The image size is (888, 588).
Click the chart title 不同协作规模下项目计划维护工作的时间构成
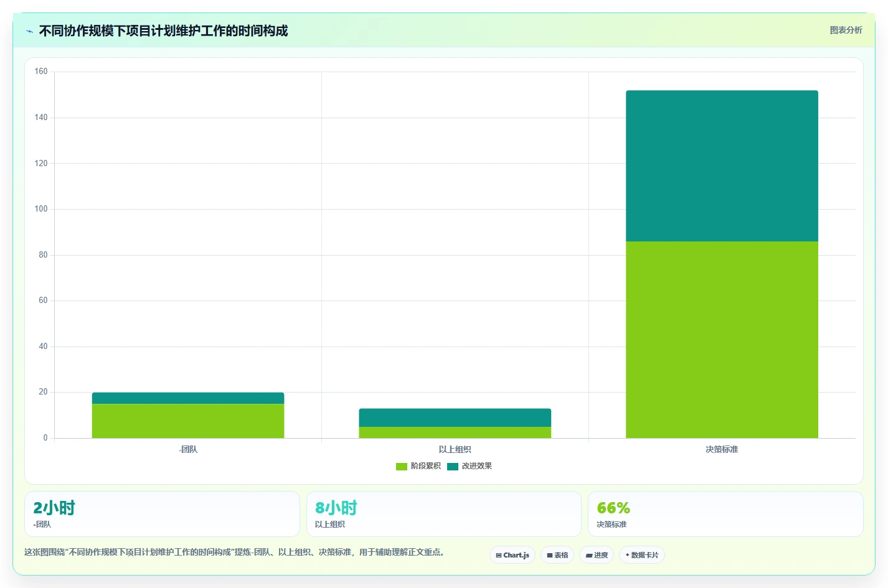[164, 31]
